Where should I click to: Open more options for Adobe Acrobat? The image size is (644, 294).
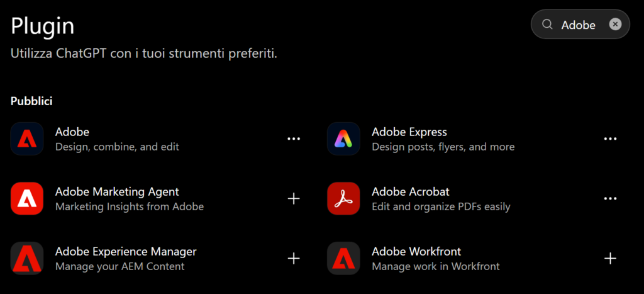pyautogui.click(x=610, y=198)
